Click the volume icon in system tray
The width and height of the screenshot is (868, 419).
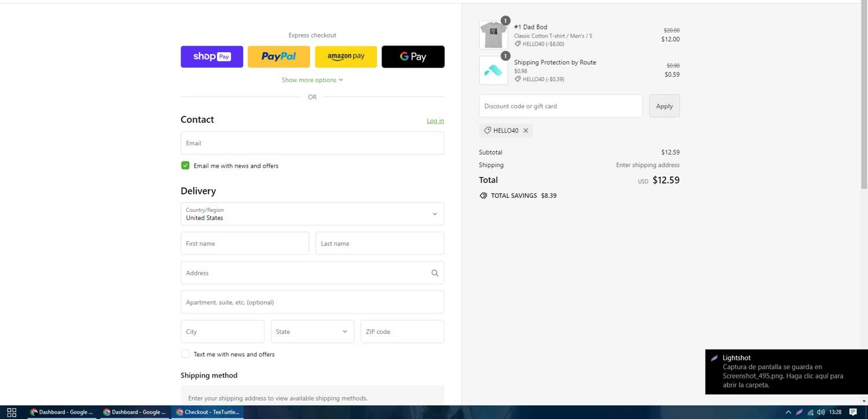(821, 412)
